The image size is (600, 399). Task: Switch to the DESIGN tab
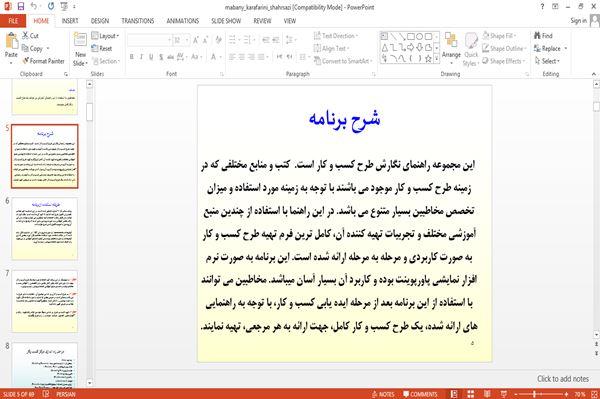[100, 21]
